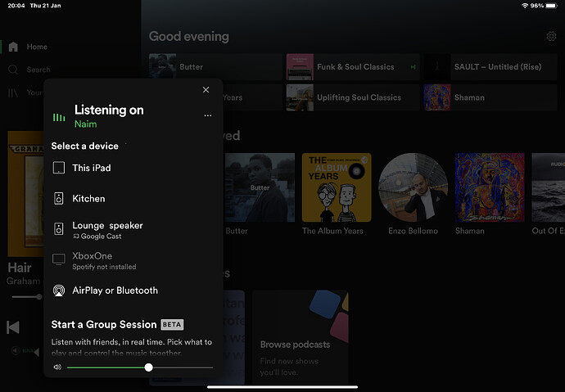This screenshot has width=565, height=392.
Task: Click the Uplifting Soul Classics cover art
Action: 300,97
